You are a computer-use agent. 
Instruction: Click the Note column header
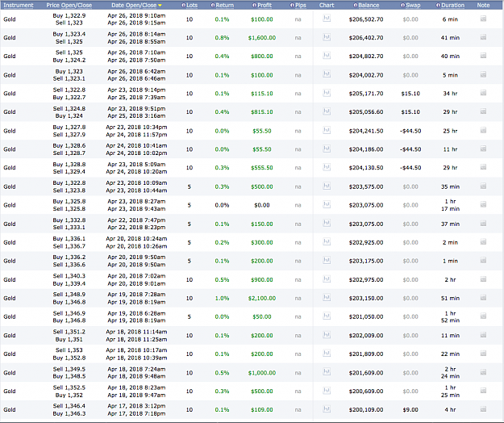click(483, 5)
